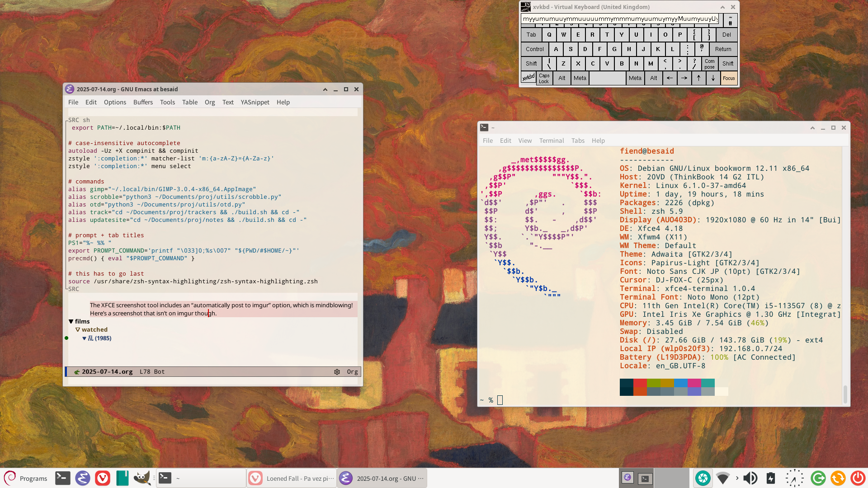Open the Programs menu in the panel
This screenshot has width=868, height=488.
coord(26,478)
